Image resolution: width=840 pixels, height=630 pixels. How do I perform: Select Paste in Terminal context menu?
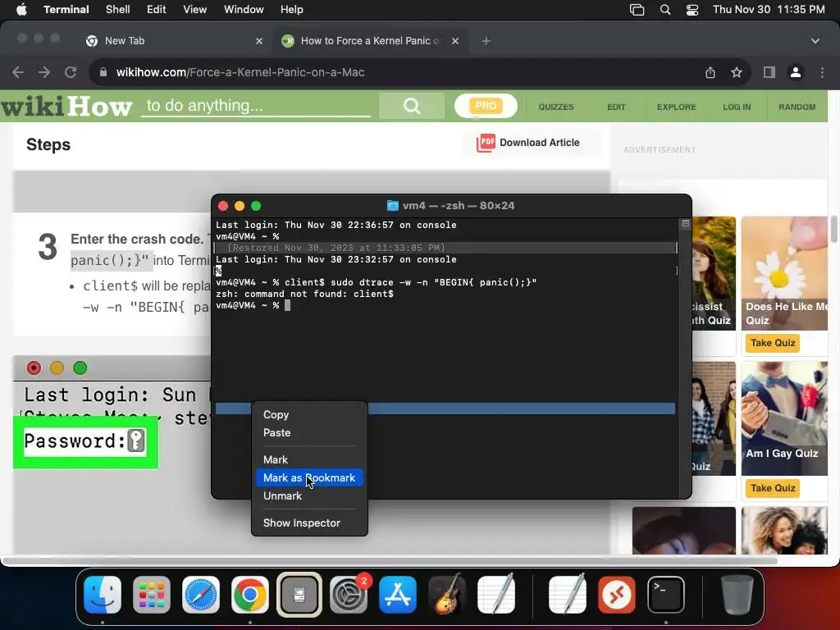click(x=309, y=433)
